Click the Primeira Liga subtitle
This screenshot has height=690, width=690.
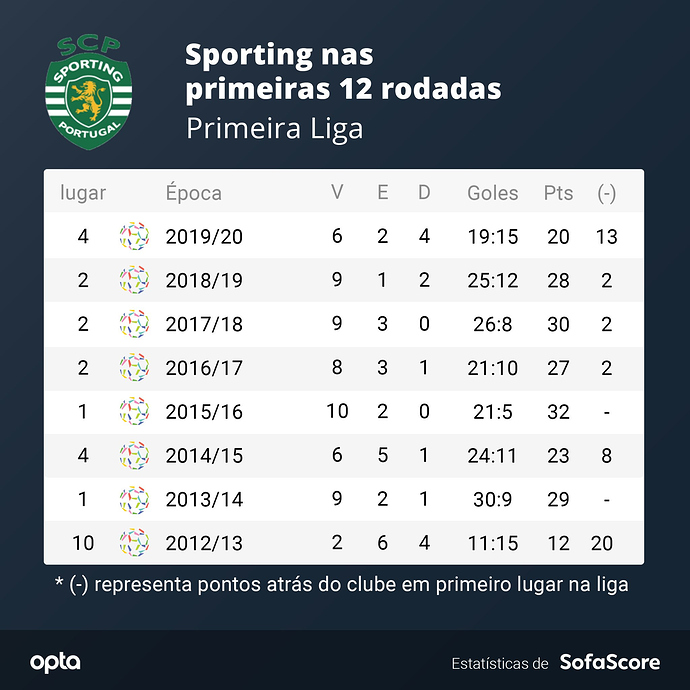click(275, 129)
